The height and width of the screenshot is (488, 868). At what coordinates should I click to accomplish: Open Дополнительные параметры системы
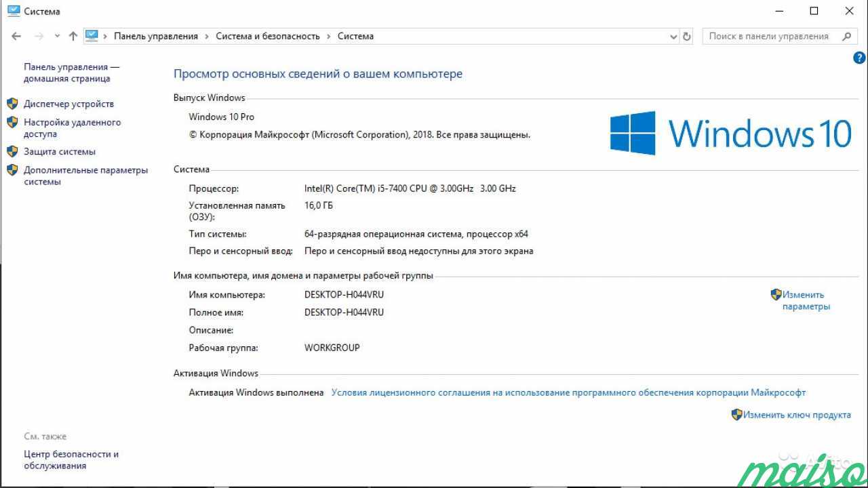tap(85, 176)
